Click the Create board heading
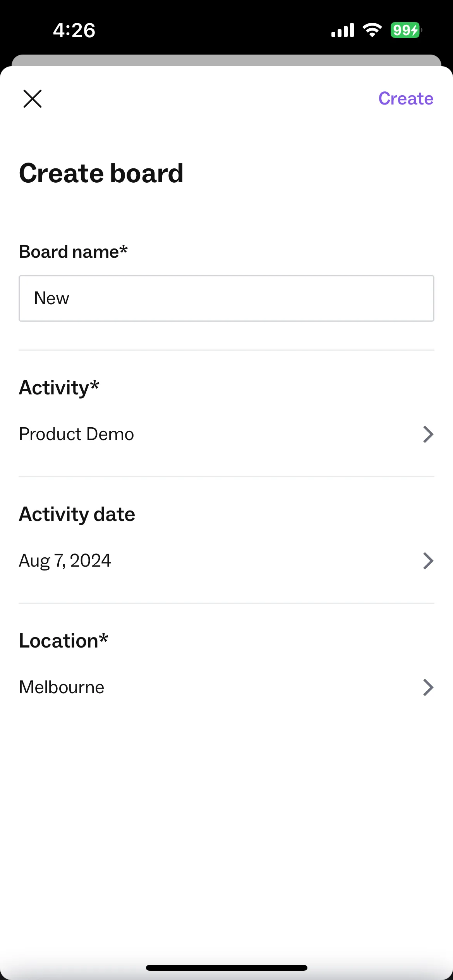The height and width of the screenshot is (980, 453). [101, 173]
